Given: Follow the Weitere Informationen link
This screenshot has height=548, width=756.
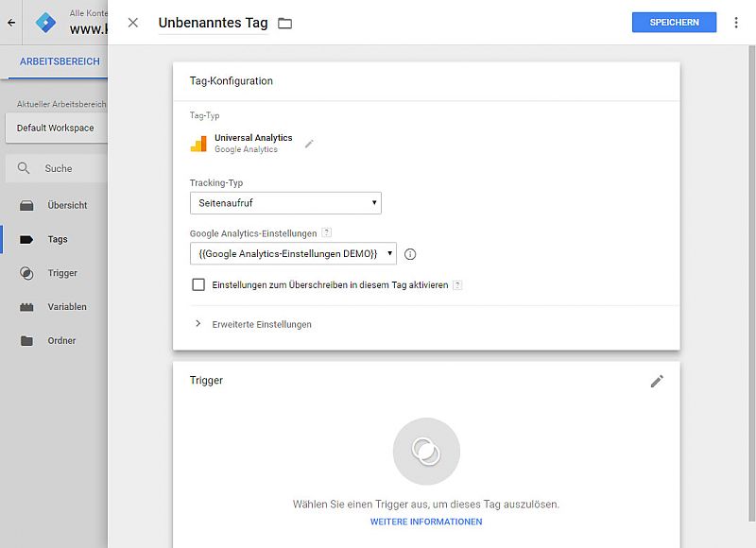Looking at the screenshot, I should pos(426,522).
